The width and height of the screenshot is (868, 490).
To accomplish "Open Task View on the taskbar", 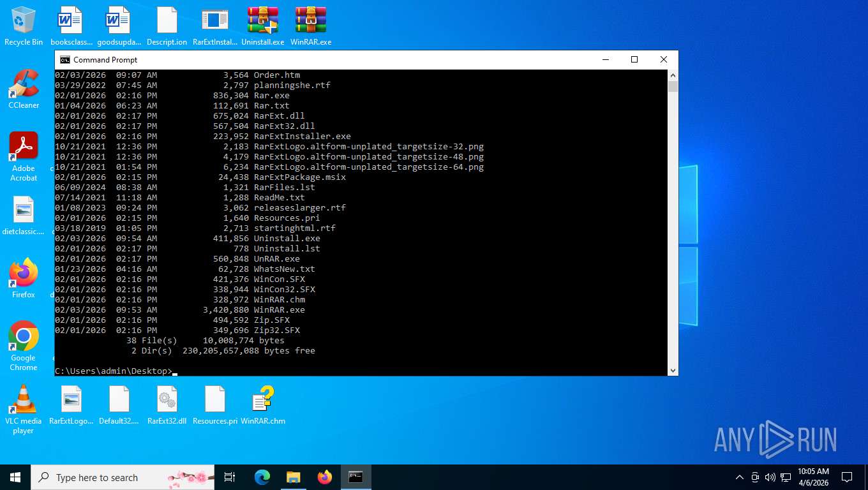I will tap(230, 477).
